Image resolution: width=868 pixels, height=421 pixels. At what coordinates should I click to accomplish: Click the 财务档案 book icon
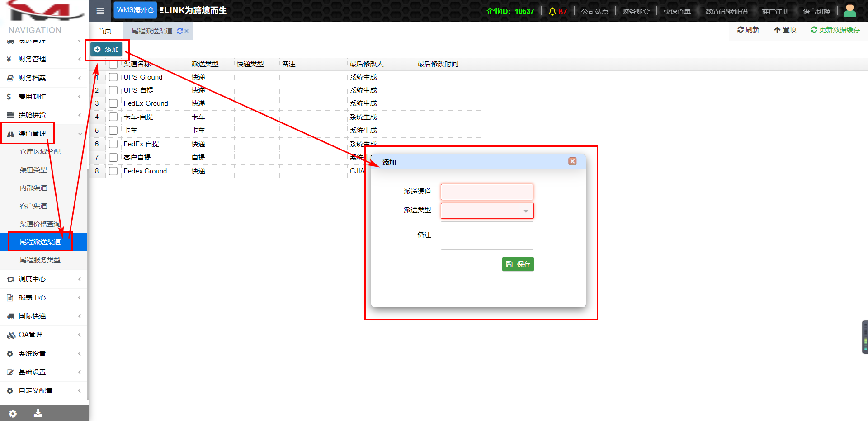[10, 78]
